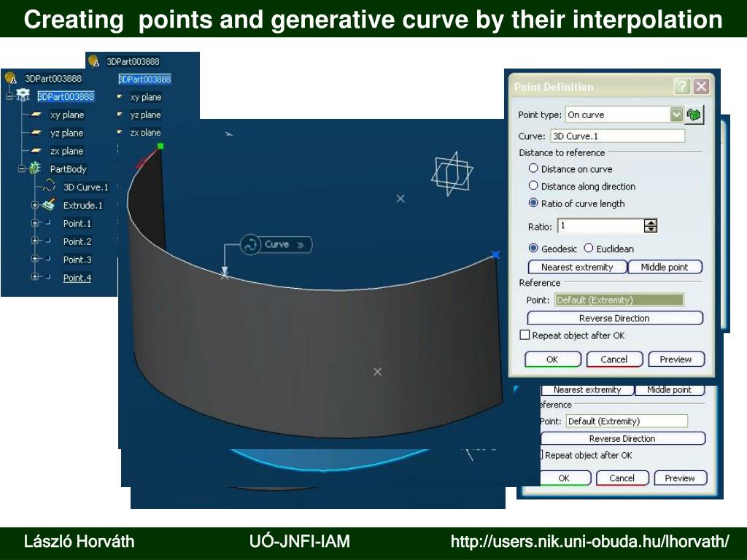The width and height of the screenshot is (747, 560).
Task: Enable Repeat object after OK in front dialog
Action: pos(525,335)
